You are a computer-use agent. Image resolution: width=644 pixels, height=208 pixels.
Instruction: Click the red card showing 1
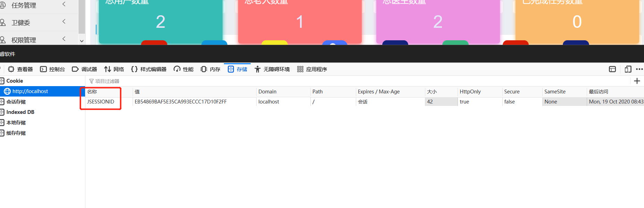coord(300,22)
